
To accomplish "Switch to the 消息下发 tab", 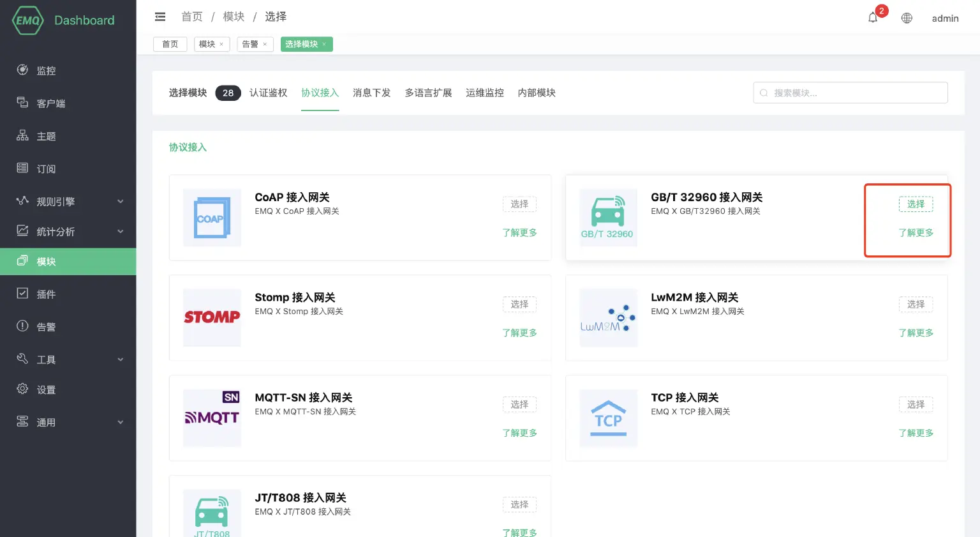I will pyautogui.click(x=371, y=93).
